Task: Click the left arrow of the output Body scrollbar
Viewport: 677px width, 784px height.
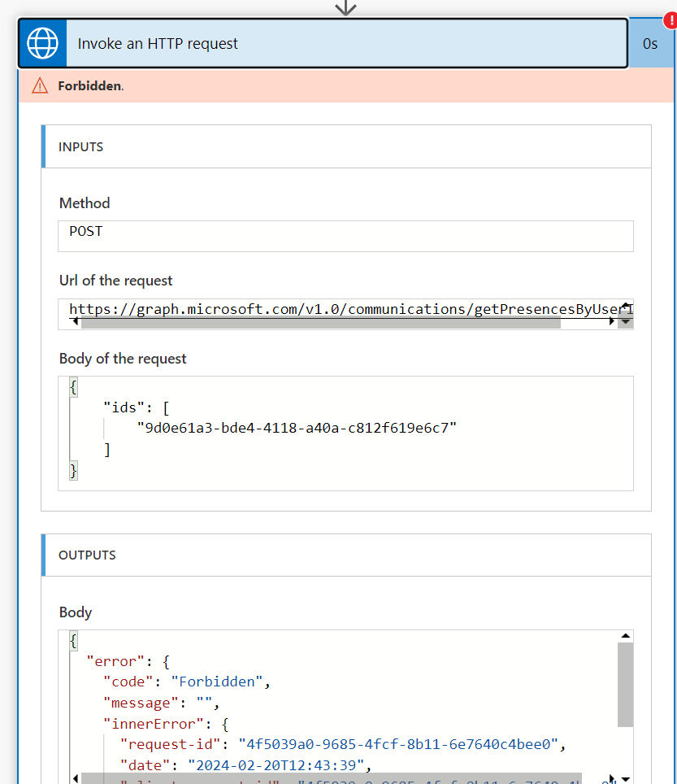Action: tap(75, 778)
